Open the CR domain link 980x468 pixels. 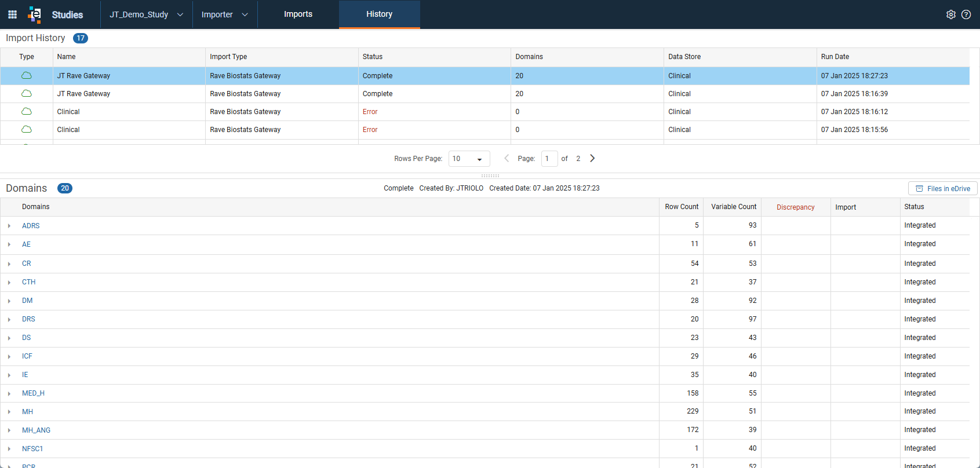coord(27,264)
